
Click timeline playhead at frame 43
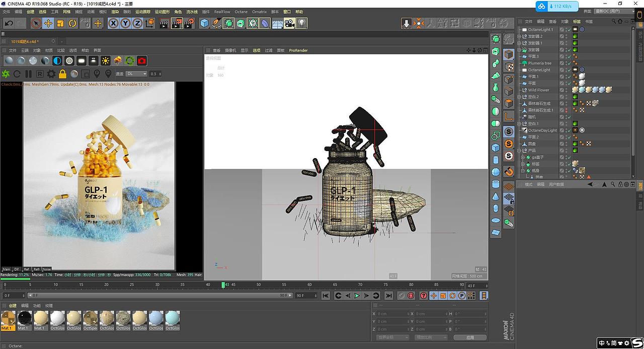coord(223,285)
